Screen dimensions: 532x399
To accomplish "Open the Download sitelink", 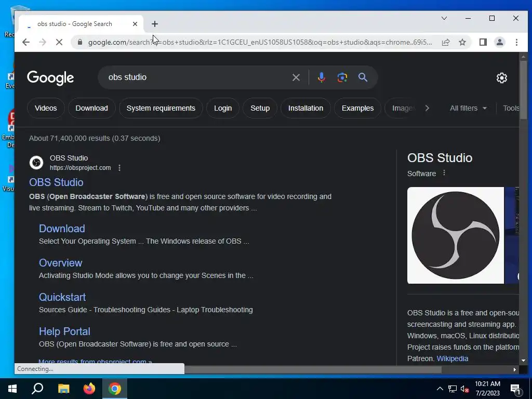I will click(62, 229).
